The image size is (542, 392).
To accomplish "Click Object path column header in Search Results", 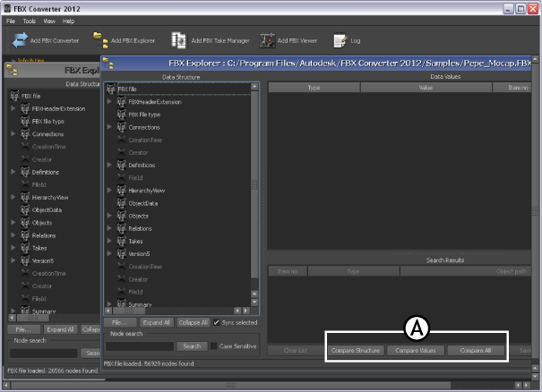I will 465,271.
